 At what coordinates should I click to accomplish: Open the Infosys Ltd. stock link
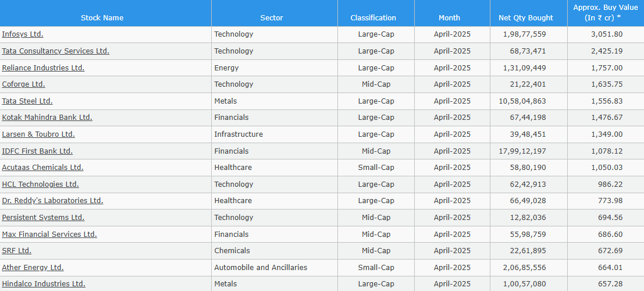23,34
